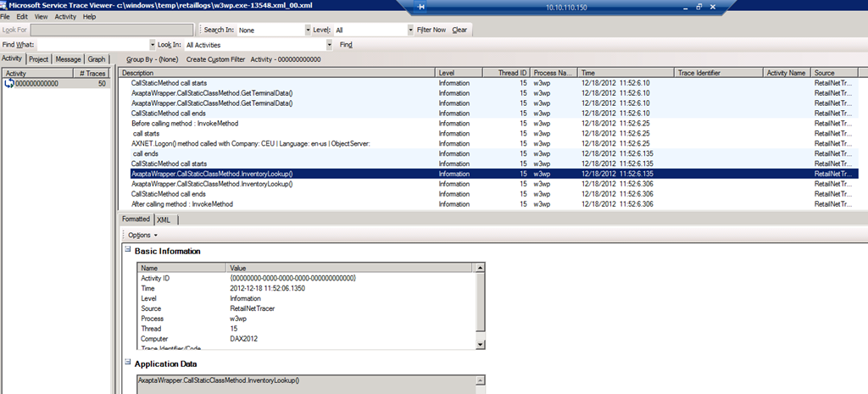The width and height of the screenshot is (868, 394).
Task: Select activity 000000000000 in the list
Action: point(56,84)
